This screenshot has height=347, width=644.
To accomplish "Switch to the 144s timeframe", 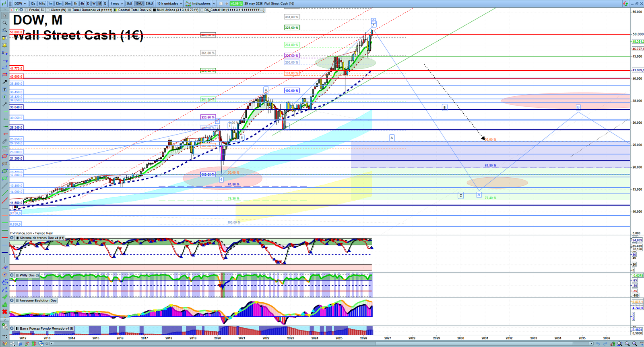I will tap(41, 4).
